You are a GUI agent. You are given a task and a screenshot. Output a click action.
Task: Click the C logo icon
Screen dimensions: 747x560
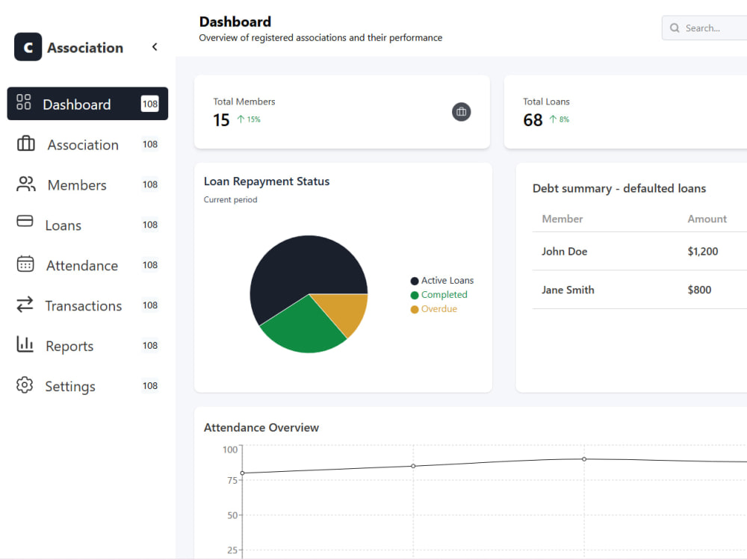point(28,46)
